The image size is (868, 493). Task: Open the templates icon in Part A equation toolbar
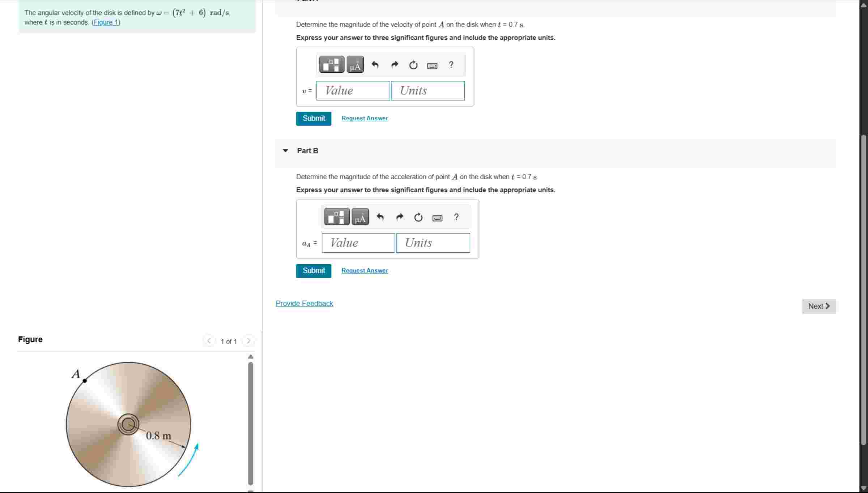point(331,64)
